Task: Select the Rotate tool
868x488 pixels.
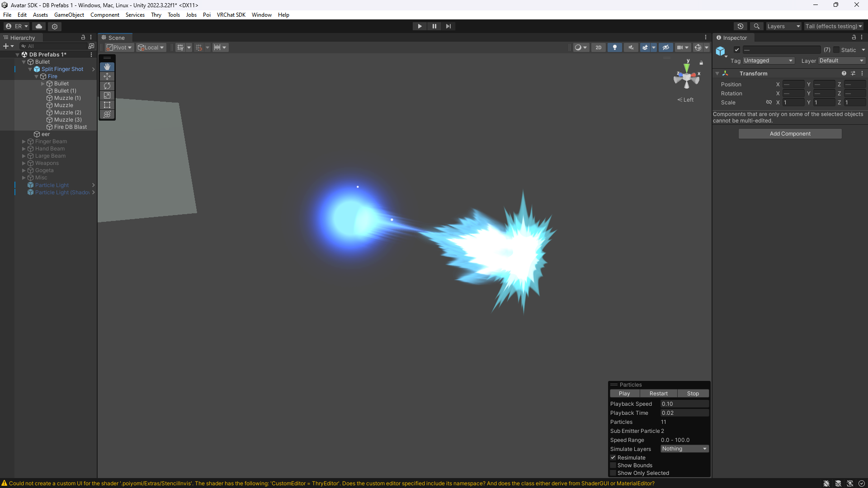Action: coord(107,86)
